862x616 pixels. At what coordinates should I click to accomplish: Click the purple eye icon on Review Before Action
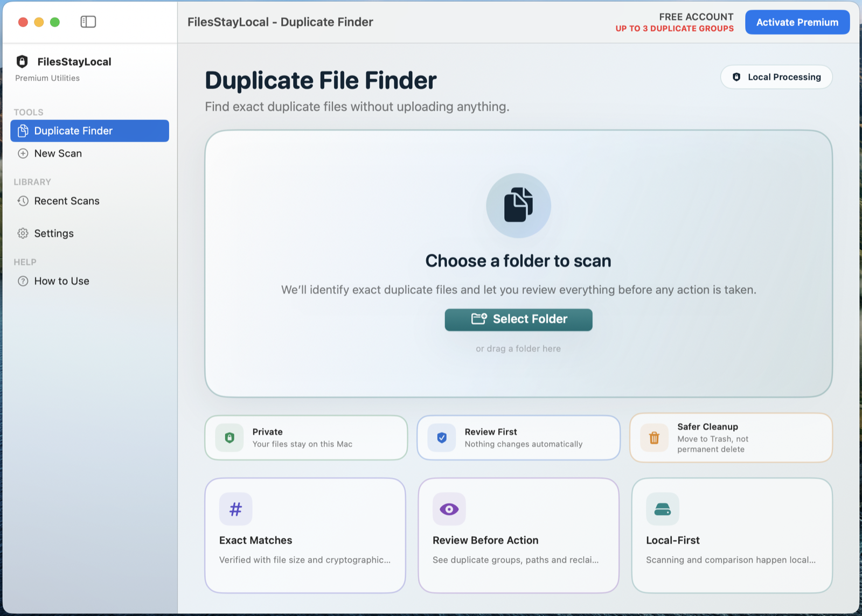click(449, 509)
